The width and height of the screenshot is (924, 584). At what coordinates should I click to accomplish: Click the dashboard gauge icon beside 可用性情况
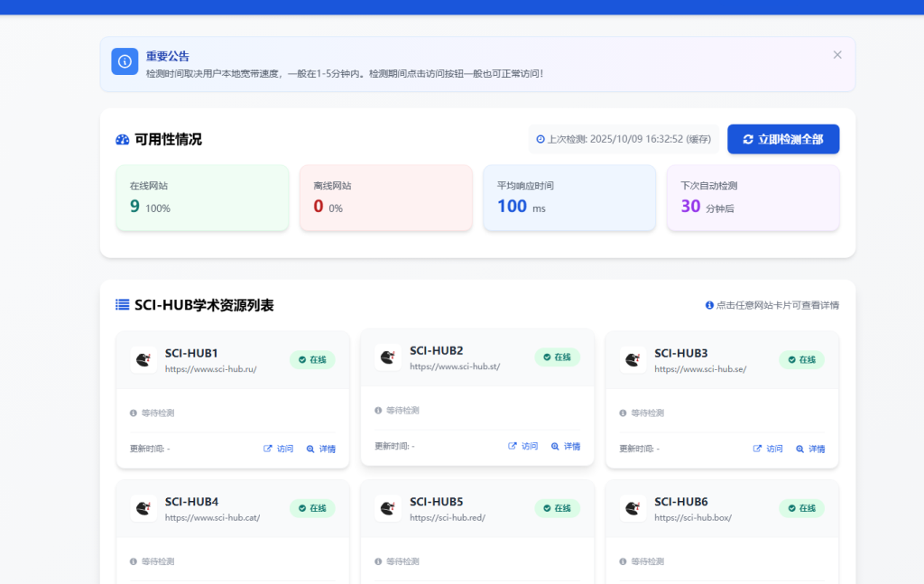(123, 140)
